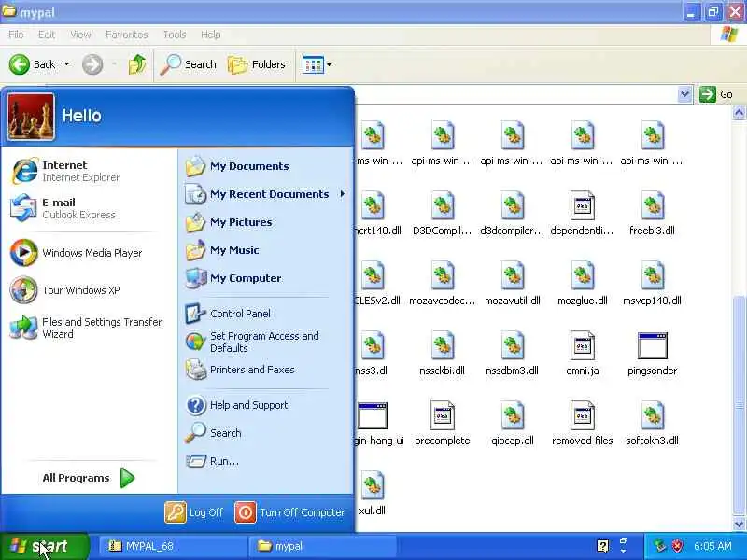Select nssdbm3.dll file

coord(512,353)
